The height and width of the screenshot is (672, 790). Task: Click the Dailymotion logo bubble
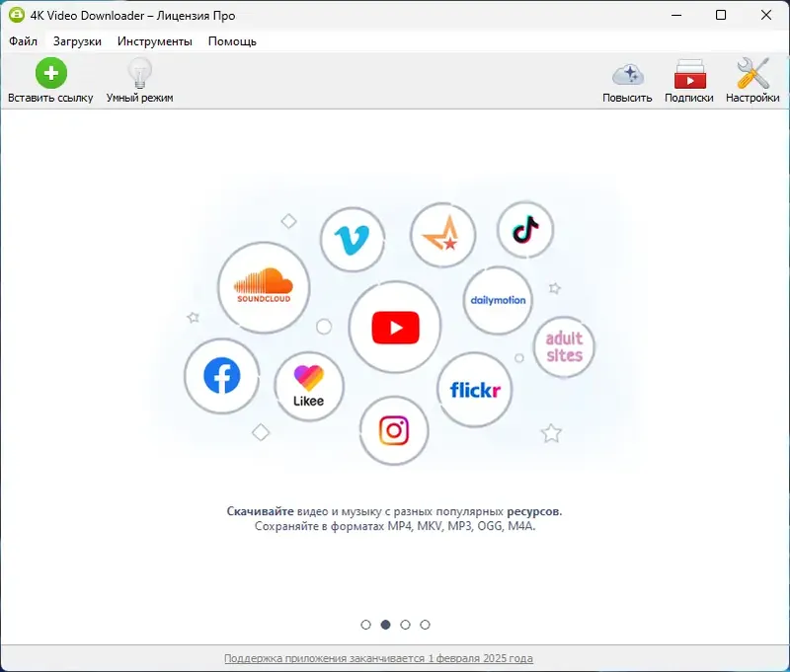496,300
